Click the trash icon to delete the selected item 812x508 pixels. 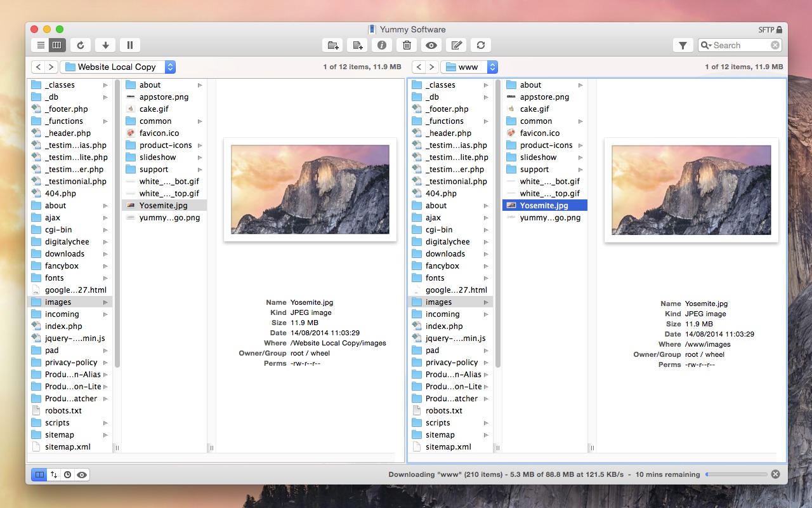407,45
